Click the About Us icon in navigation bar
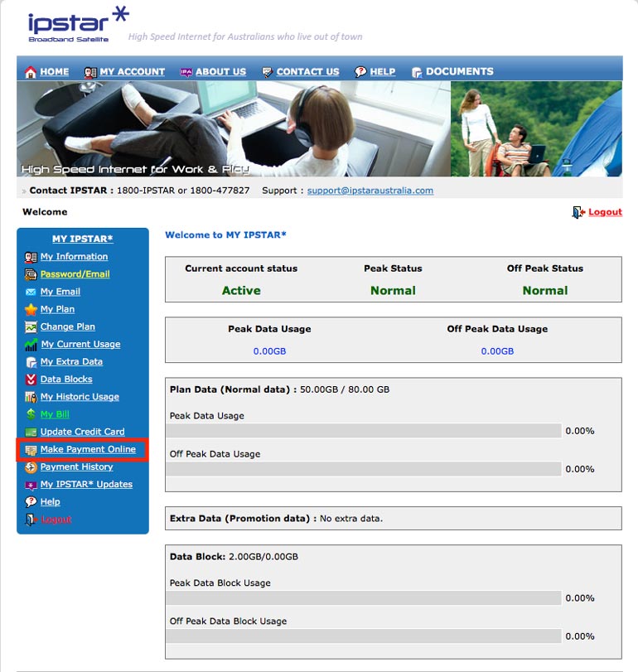 coord(186,72)
